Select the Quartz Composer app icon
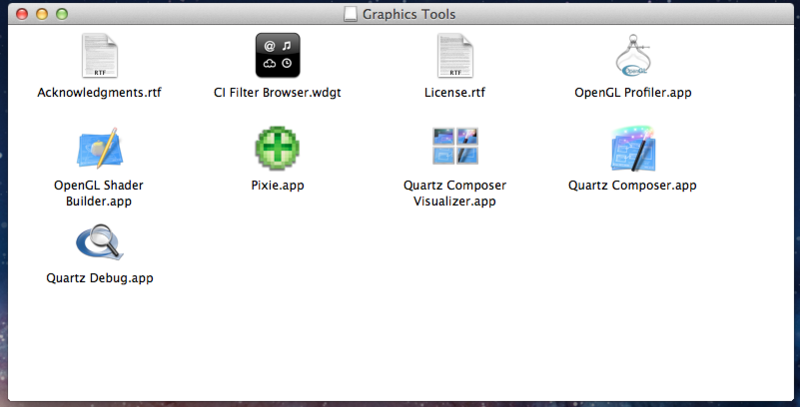The height and width of the screenshot is (407, 800). 633,148
